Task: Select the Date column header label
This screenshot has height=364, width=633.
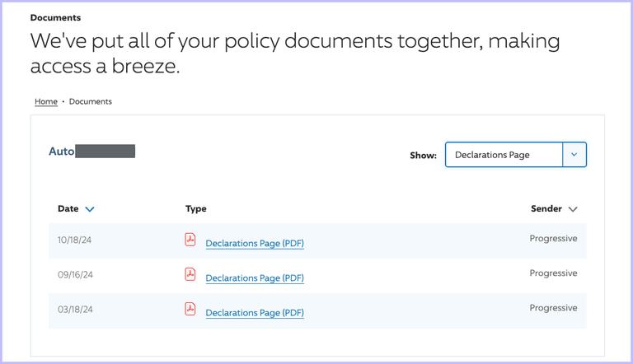Action: [x=68, y=208]
